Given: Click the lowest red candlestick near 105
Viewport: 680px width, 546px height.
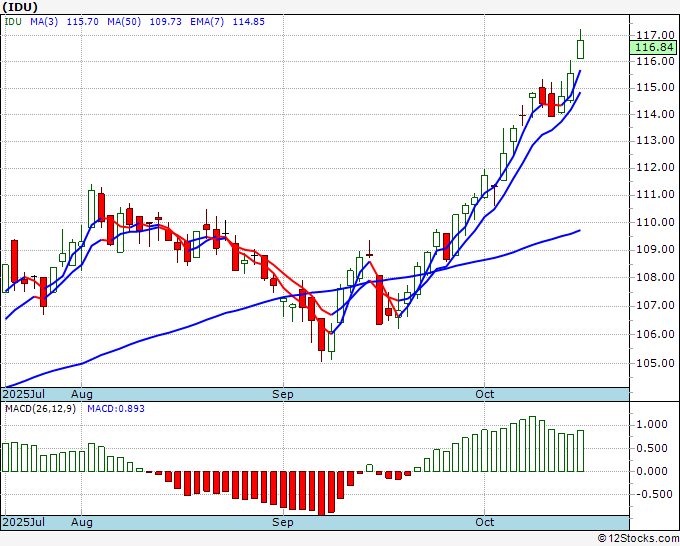Looking at the screenshot, I should (x=321, y=334).
